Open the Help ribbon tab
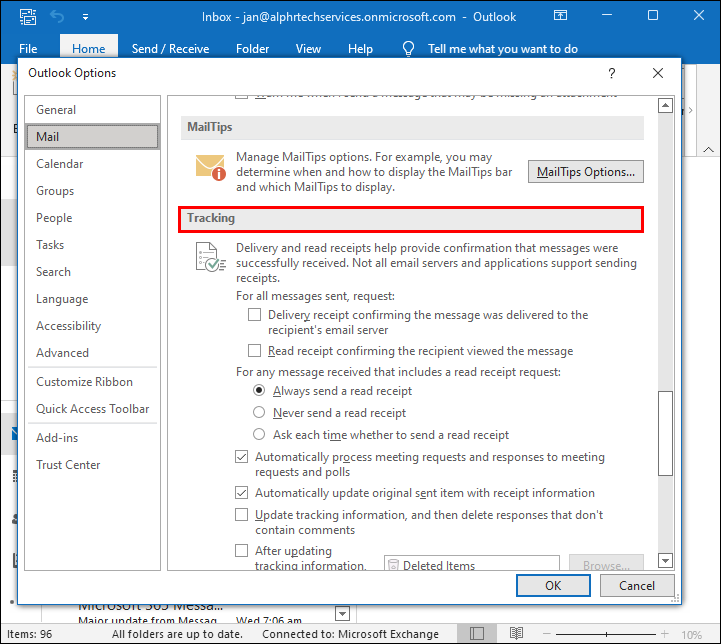 tap(360, 49)
